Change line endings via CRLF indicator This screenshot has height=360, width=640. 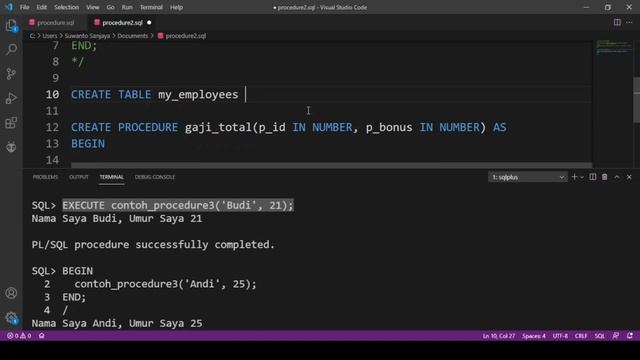tap(581, 336)
